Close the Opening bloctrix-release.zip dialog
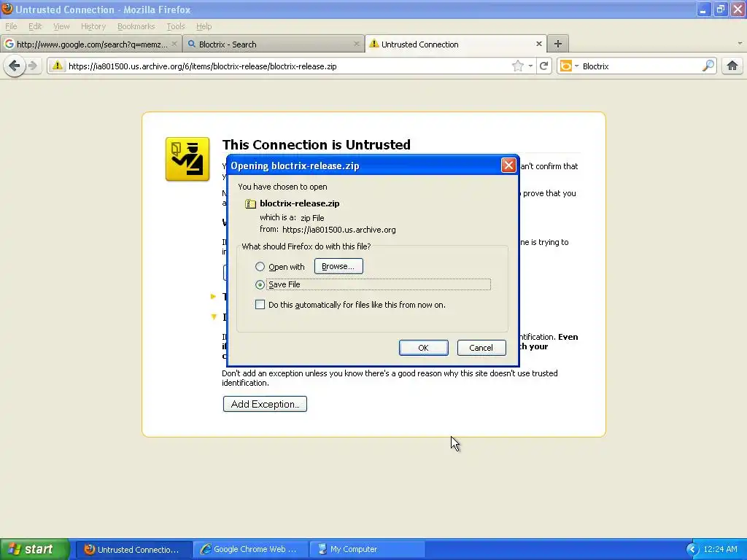This screenshot has width=747, height=560. [508, 166]
